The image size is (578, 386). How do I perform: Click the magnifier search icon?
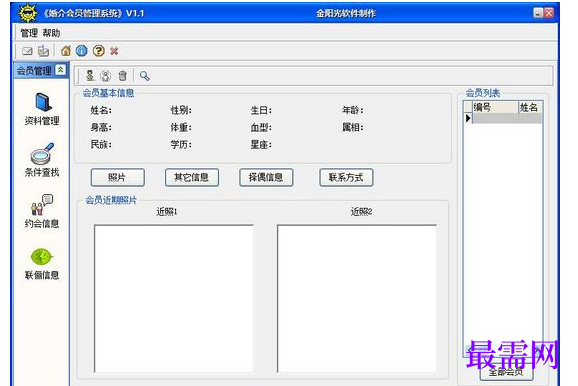(x=144, y=76)
